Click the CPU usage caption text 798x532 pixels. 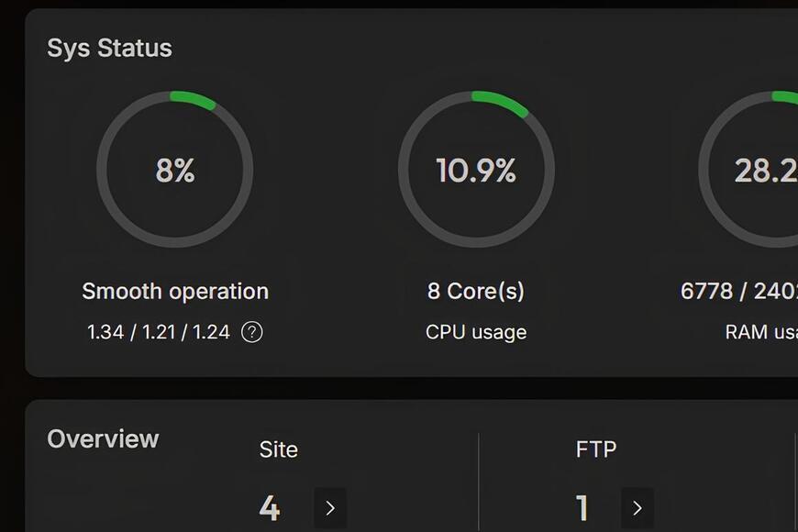(x=475, y=332)
